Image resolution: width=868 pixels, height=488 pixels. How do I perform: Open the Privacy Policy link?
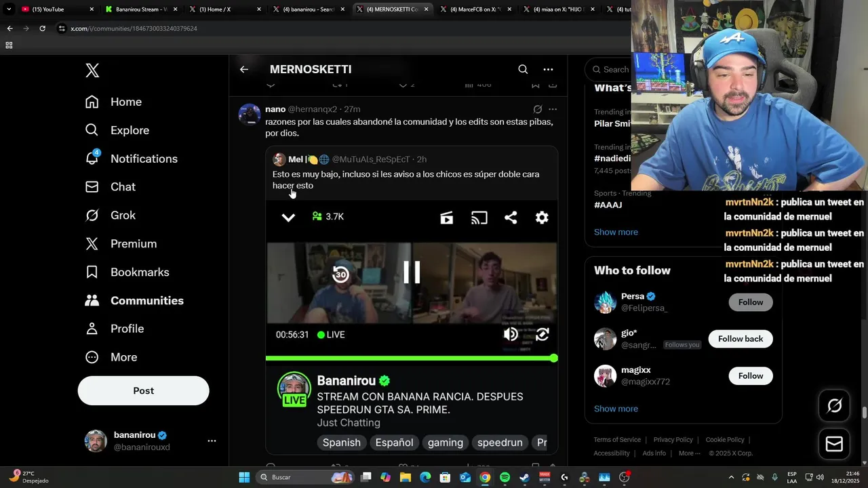(x=673, y=440)
